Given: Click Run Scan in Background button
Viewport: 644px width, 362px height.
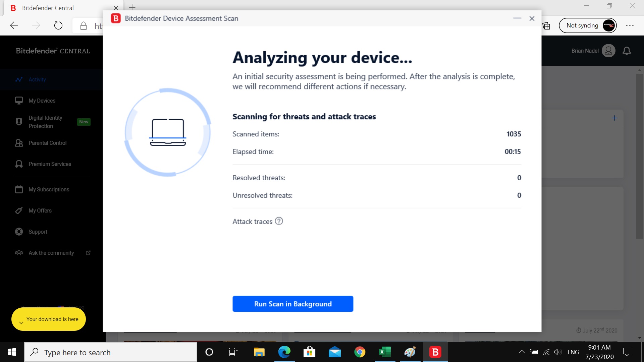Looking at the screenshot, I should pos(293,304).
